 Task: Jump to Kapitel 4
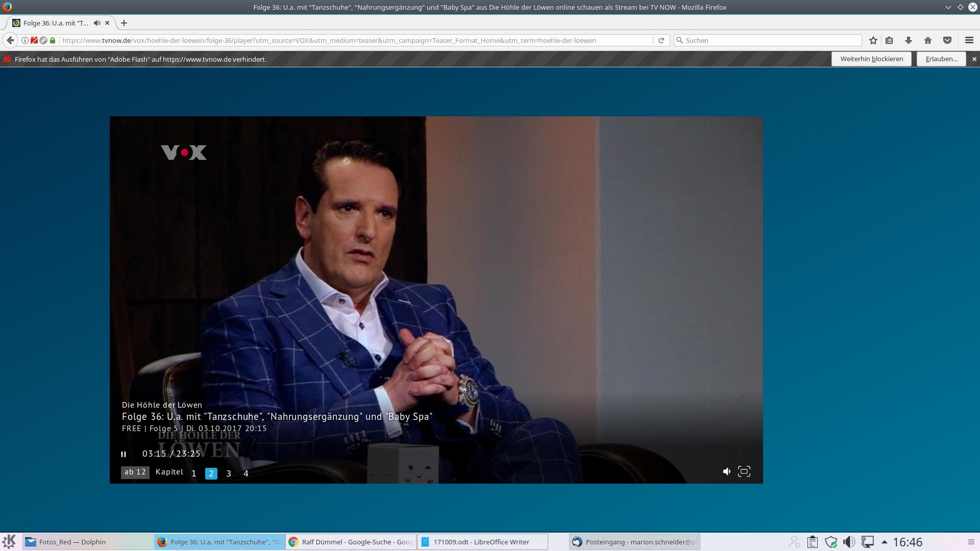pos(246,473)
